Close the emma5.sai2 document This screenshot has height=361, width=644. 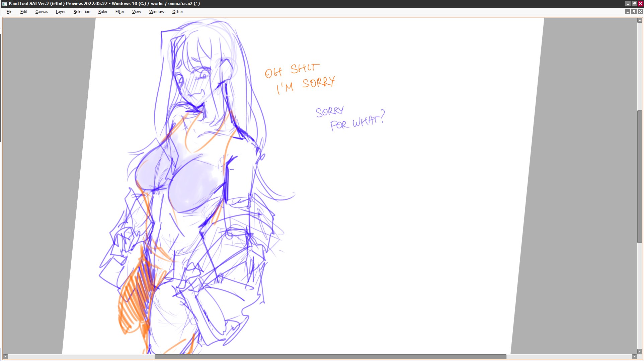tap(640, 11)
